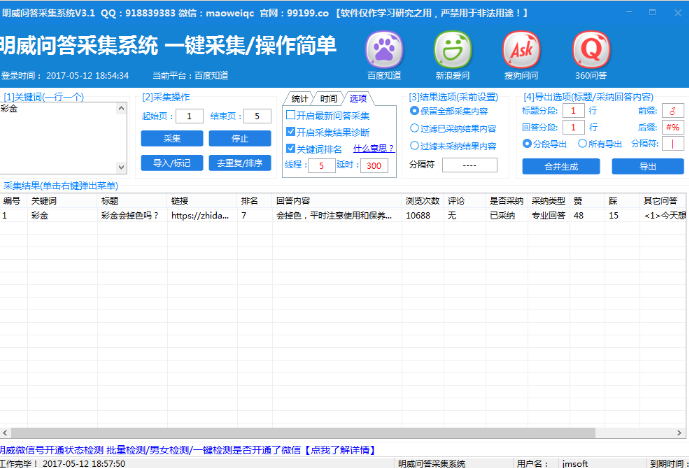Click the keyword list scroll-up arrow
Screen dimensions: 689x468
(x=121, y=108)
